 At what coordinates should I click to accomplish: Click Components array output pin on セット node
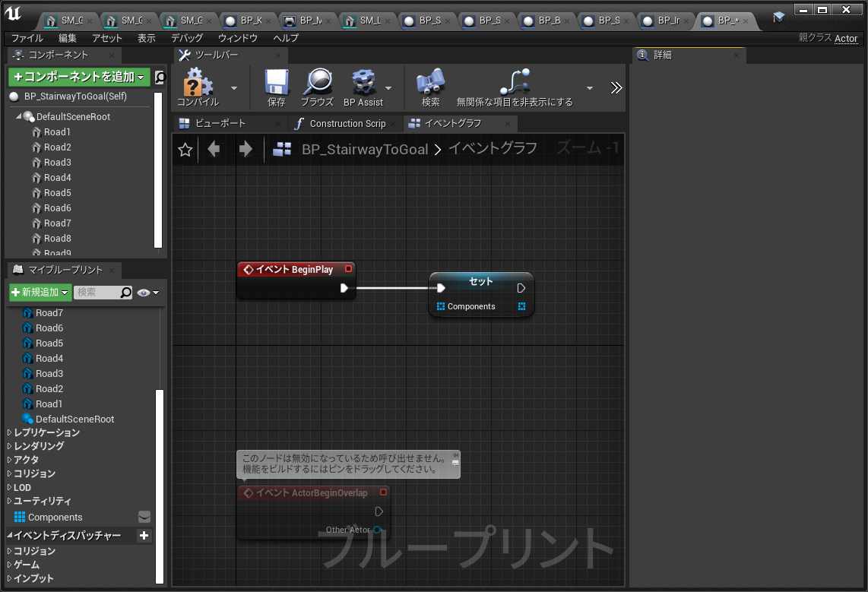pyautogui.click(x=521, y=306)
